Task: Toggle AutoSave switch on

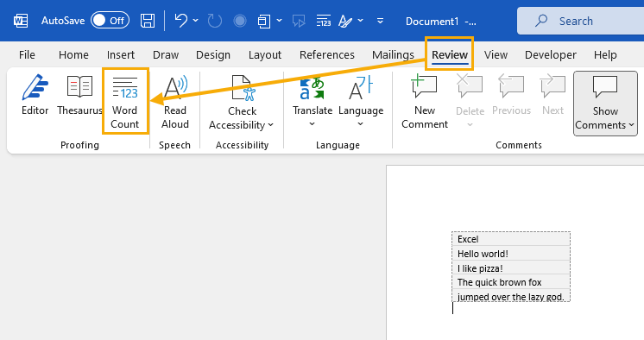Action: (x=110, y=21)
